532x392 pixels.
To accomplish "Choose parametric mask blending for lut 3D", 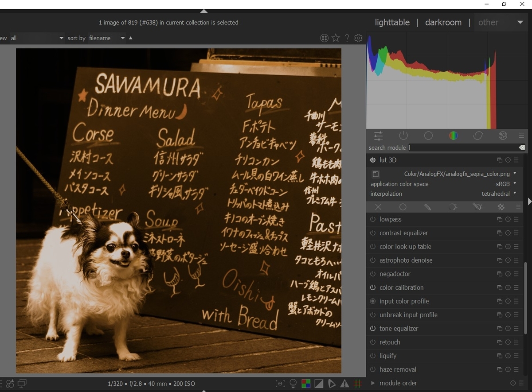I will point(453,207).
